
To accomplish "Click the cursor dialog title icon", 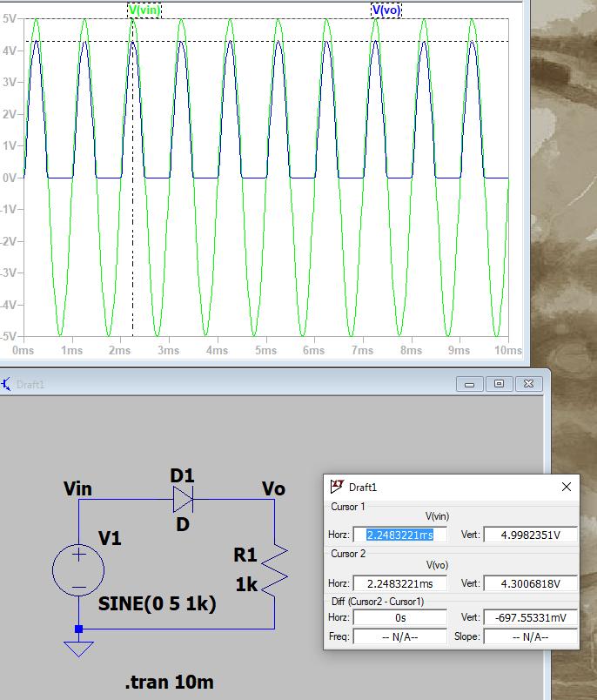I will (x=336, y=487).
